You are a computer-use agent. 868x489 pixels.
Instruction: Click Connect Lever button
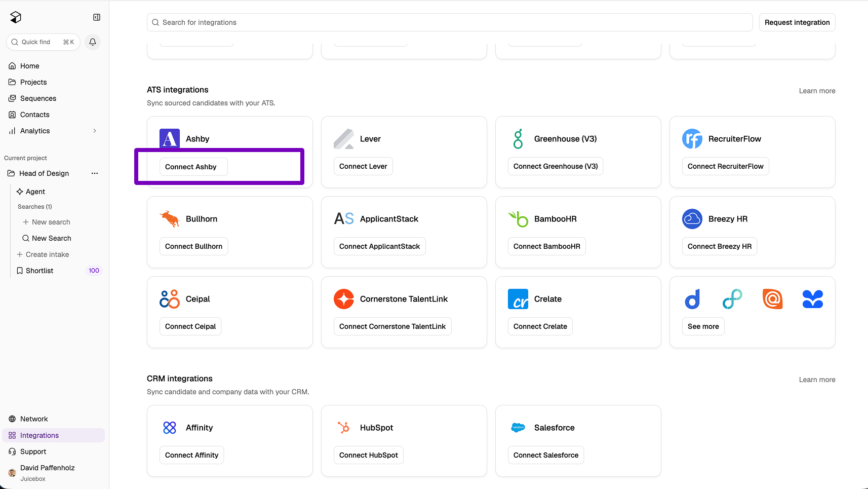363,166
